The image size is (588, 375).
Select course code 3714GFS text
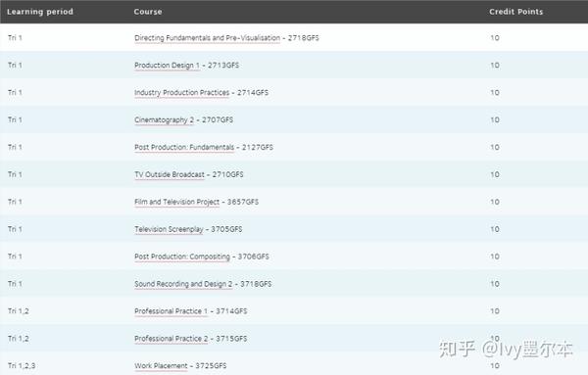(231, 311)
